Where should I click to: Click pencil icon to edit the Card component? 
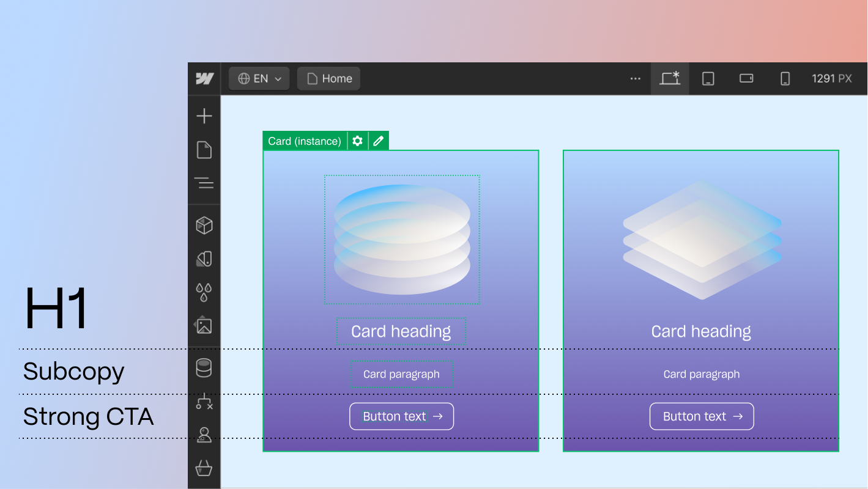[378, 141]
